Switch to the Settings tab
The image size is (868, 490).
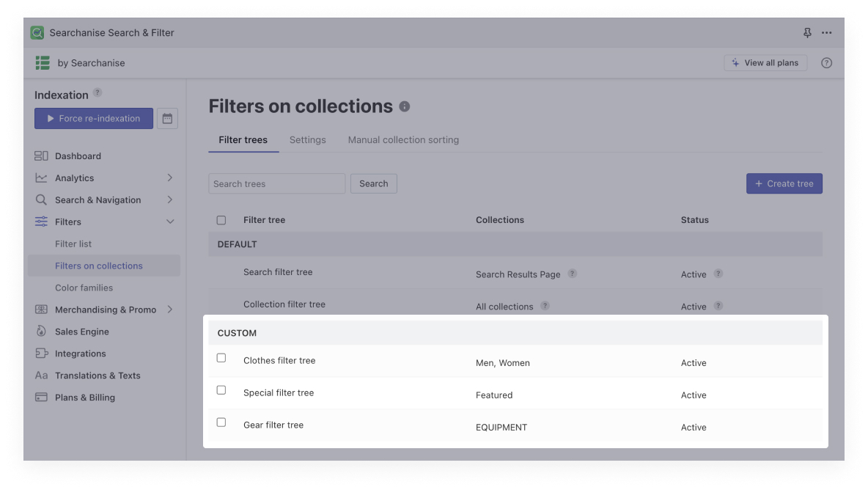(x=307, y=139)
